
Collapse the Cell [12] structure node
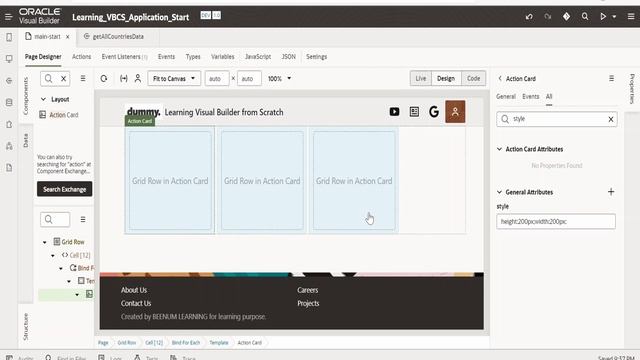pos(53,256)
